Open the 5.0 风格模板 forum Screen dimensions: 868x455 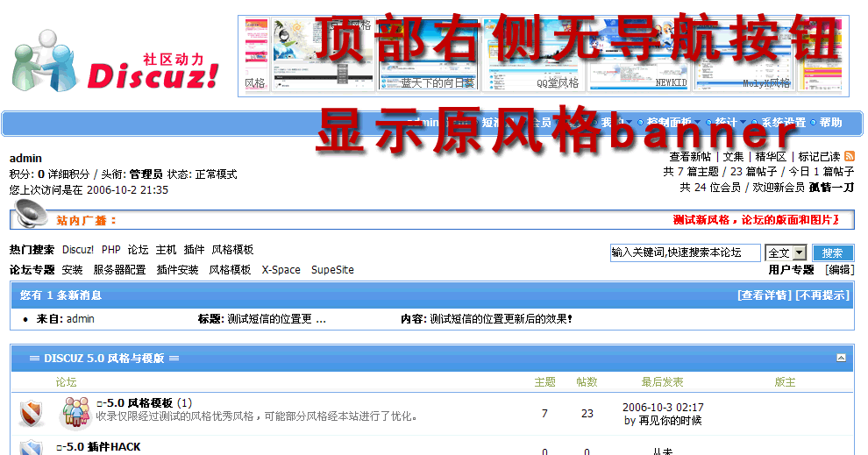point(136,403)
